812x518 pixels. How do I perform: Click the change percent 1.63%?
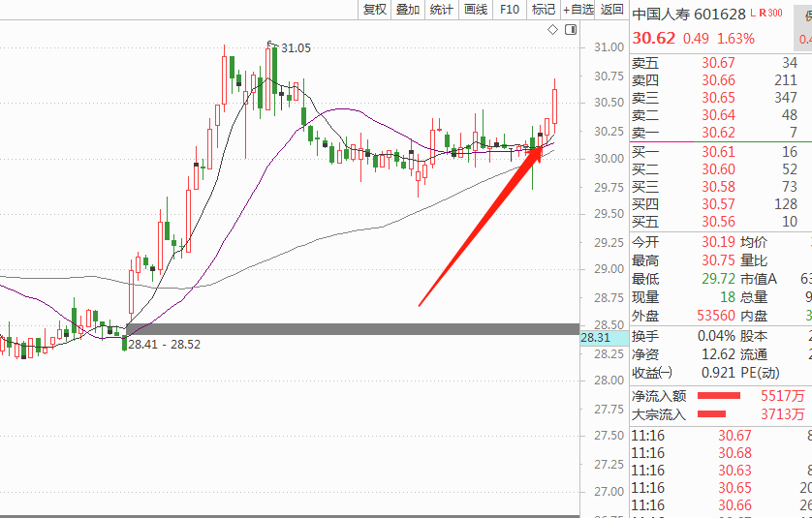735,39
